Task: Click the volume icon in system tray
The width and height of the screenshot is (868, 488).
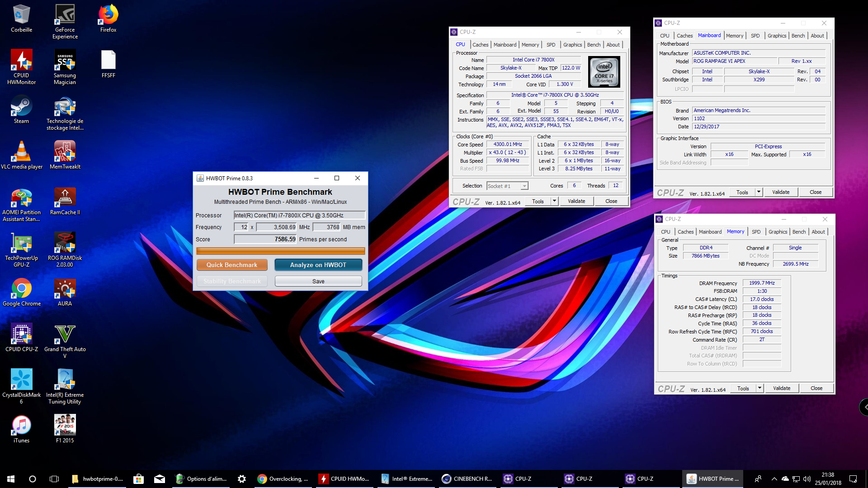Action: (807, 479)
